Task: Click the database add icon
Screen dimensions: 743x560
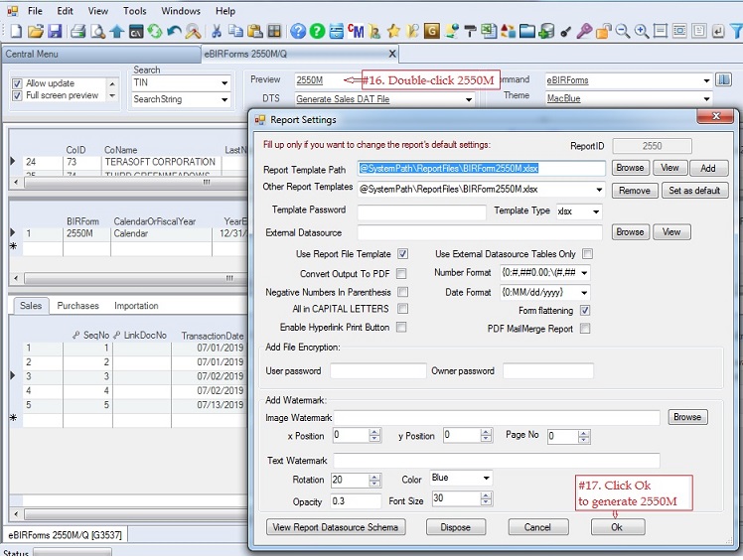Action: [546, 32]
